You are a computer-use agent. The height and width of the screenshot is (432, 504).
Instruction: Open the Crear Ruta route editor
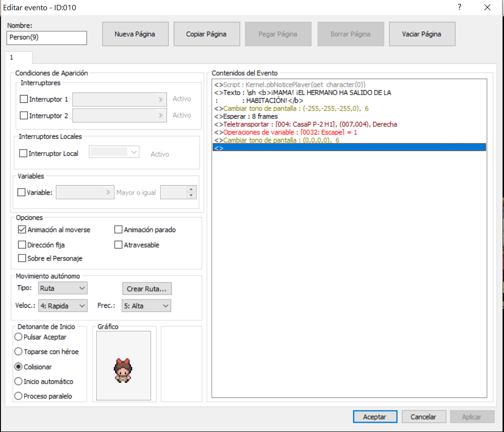coord(146,289)
